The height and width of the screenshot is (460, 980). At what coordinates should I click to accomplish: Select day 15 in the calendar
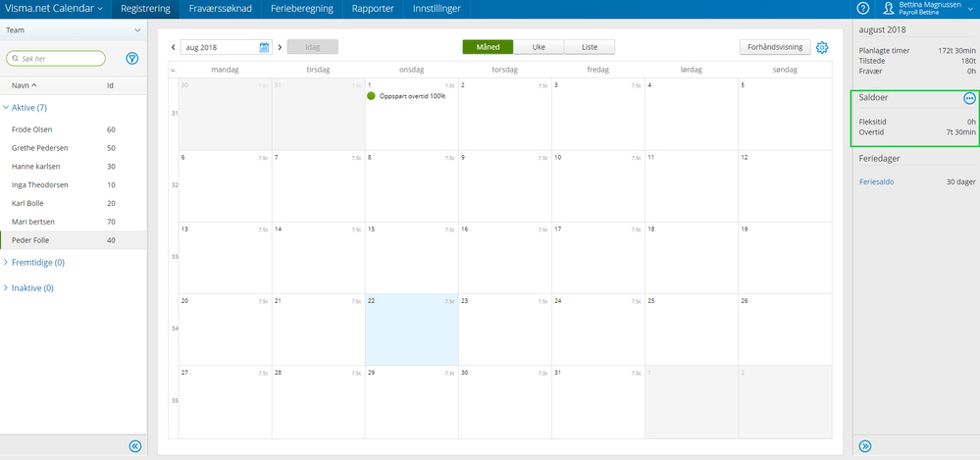412,258
